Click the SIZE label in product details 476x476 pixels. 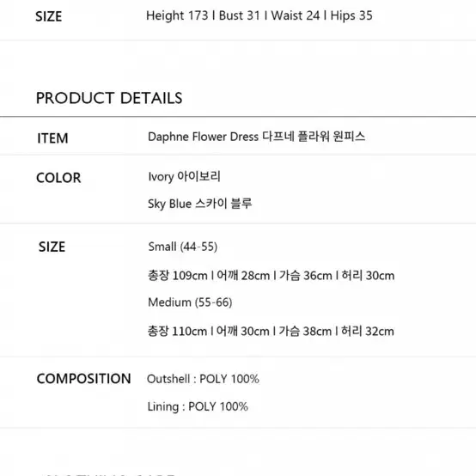click(x=52, y=247)
